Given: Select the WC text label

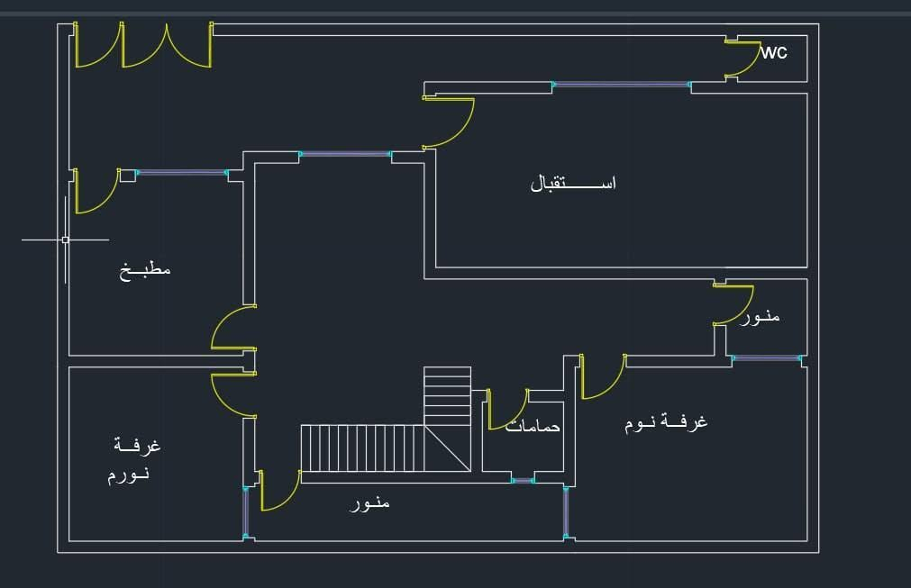Looking at the screenshot, I should click(774, 53).
